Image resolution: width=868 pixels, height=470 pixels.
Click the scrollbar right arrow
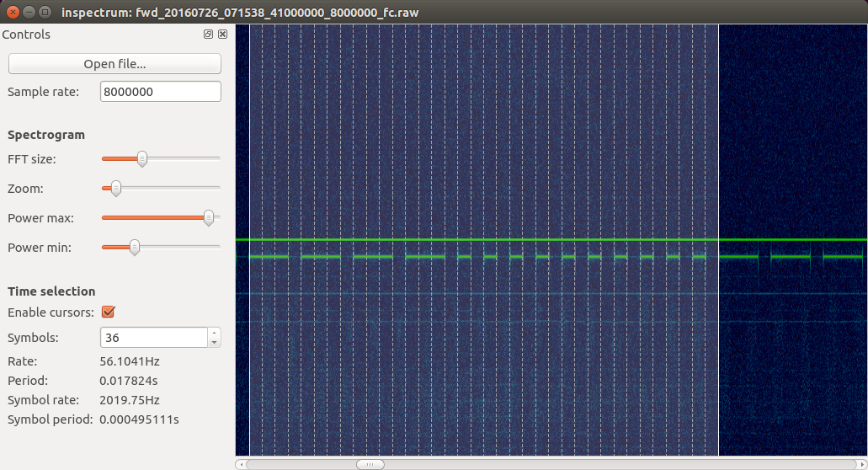pyautogui.click(x=862, y=464)
